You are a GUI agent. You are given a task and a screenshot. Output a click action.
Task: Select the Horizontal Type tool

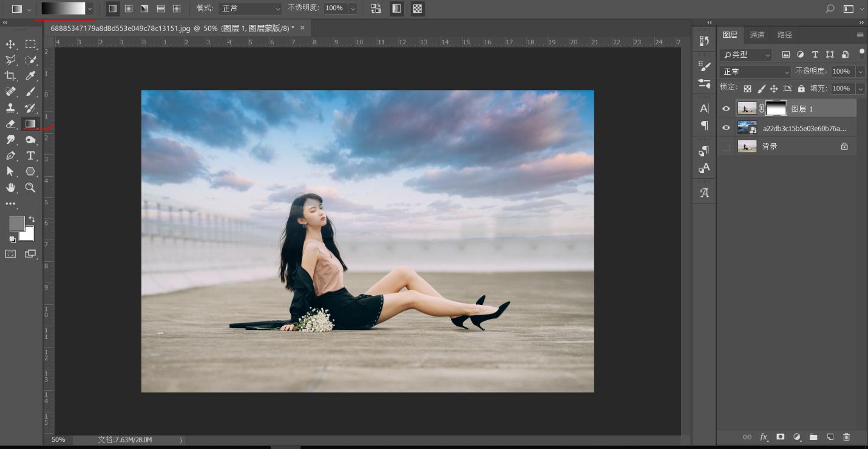[x=30, y=156]
